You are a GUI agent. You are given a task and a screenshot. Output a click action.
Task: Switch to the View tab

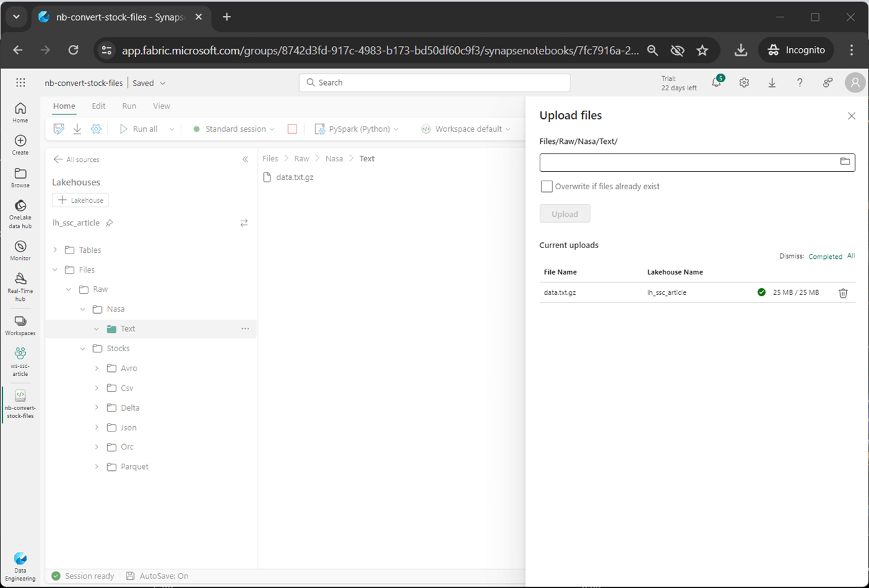pyautogui.click(x=161, y=106)
